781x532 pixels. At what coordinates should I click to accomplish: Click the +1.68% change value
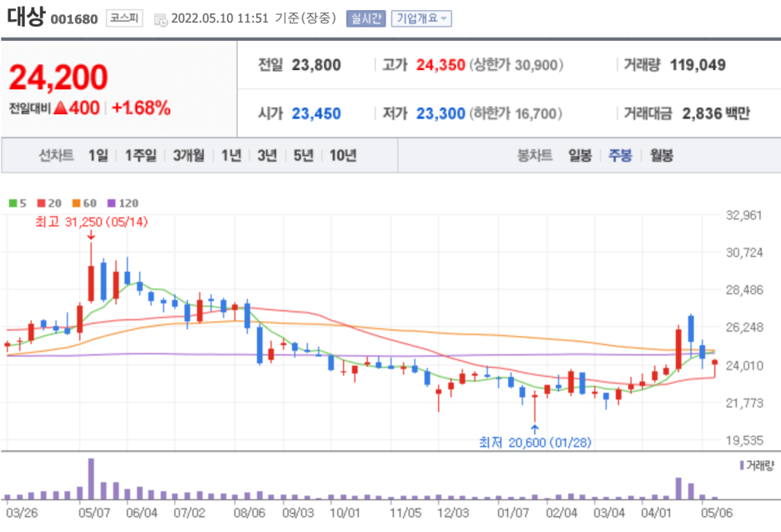(x=141, y=108)
